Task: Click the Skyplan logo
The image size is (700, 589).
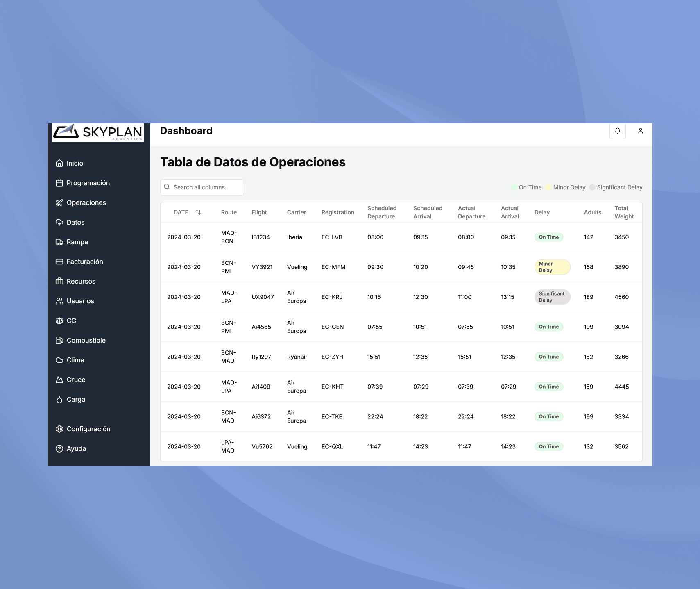Action: click(98, 132)
